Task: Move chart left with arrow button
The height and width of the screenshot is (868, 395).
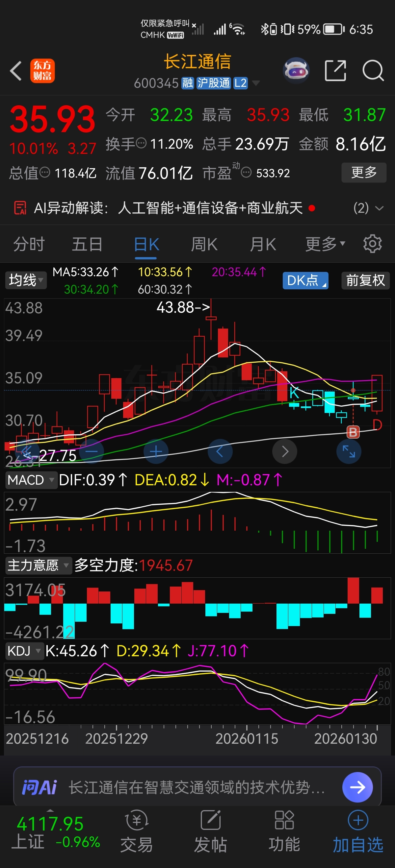Action: (220, 451)
